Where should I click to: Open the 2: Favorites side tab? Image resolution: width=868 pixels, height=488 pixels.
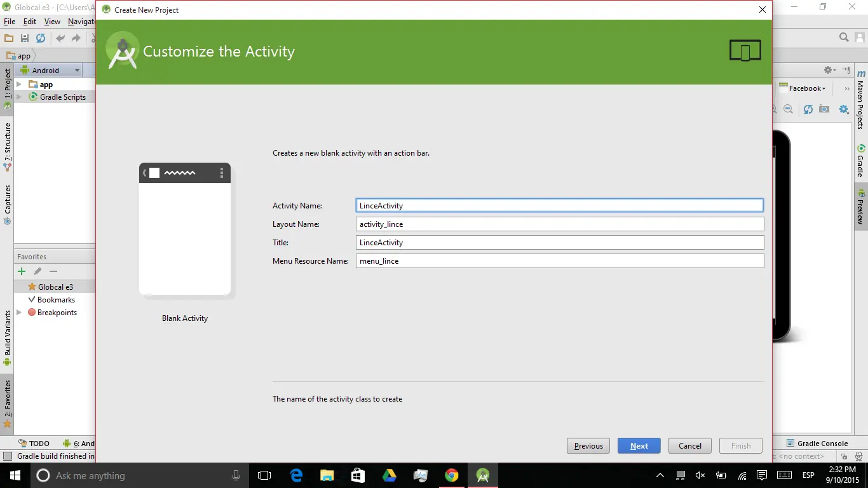(x=7, y=404)
